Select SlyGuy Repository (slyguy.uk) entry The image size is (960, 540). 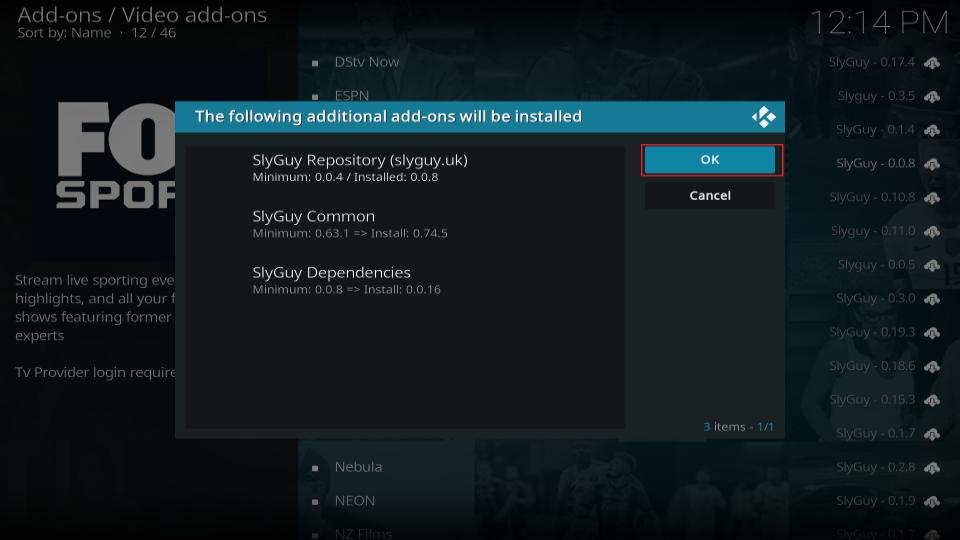click(x=405, y=168)
